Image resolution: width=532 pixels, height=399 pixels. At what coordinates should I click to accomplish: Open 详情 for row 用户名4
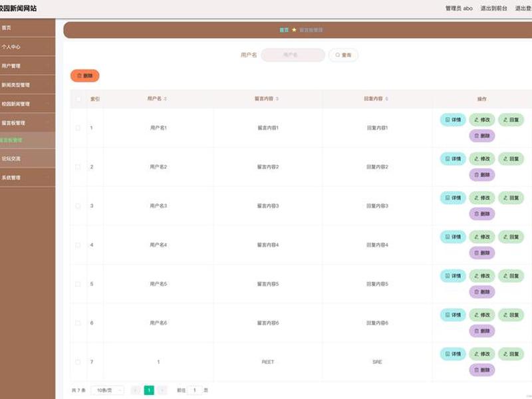point(453,237)
